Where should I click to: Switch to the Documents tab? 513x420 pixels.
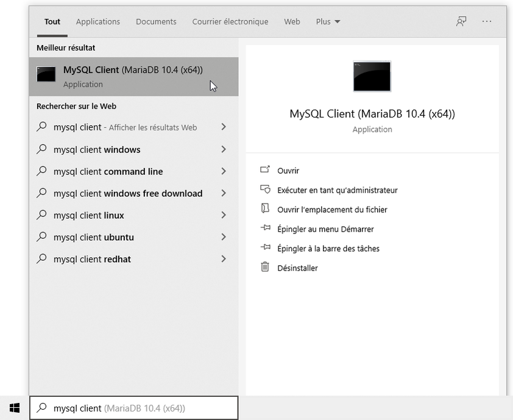[x=156, y=21]
